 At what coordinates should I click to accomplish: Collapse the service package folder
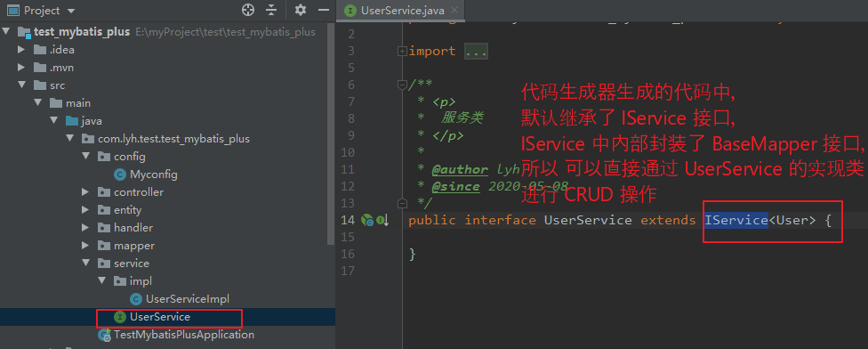85,264
